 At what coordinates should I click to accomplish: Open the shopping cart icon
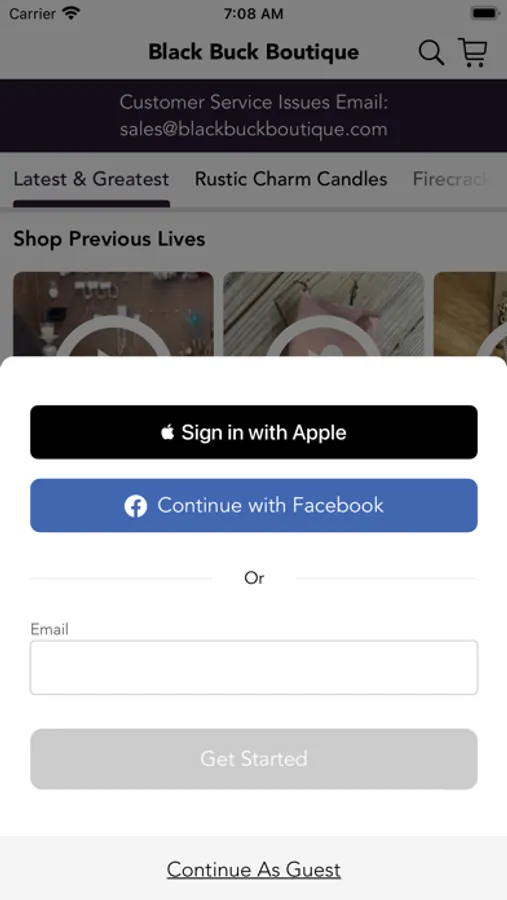pyautogui.click(x=473, y=52)
